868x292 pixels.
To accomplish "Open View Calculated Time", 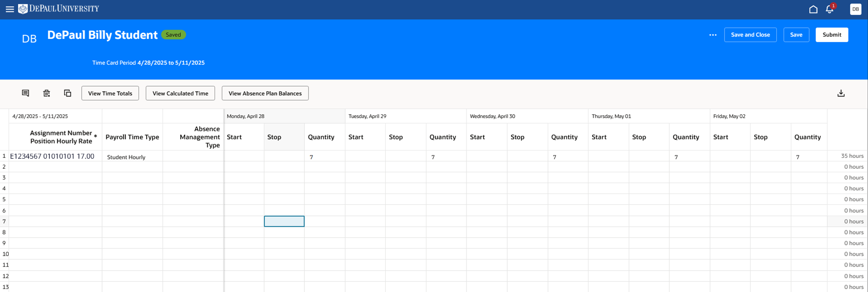I will (x=180, y=93).
